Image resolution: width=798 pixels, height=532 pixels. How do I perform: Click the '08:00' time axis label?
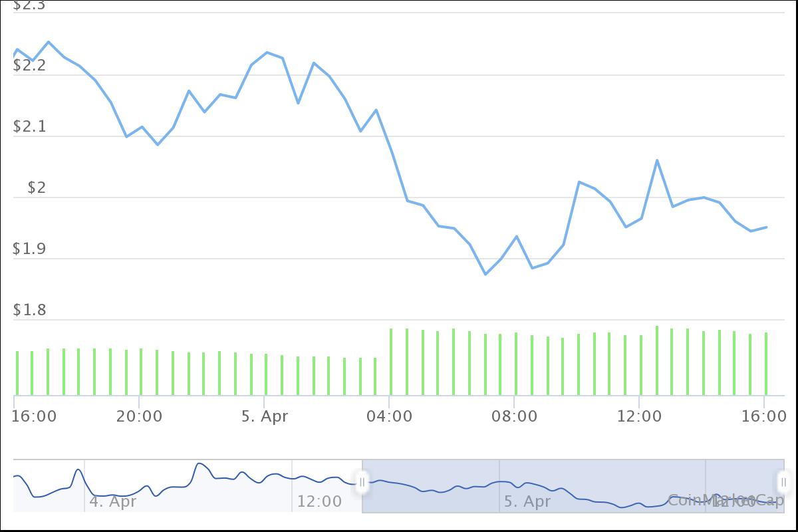coord(514,417)
